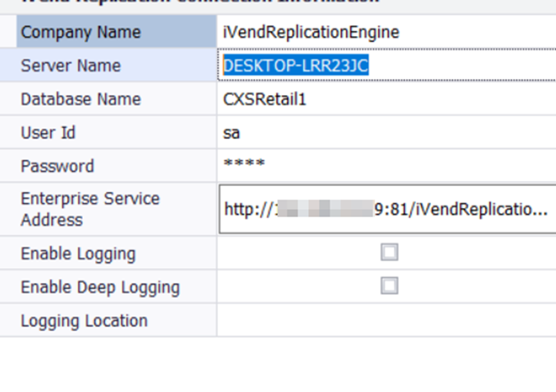556x392 pixels.
Task: Select the Server Name label cell
Action: 108,65
